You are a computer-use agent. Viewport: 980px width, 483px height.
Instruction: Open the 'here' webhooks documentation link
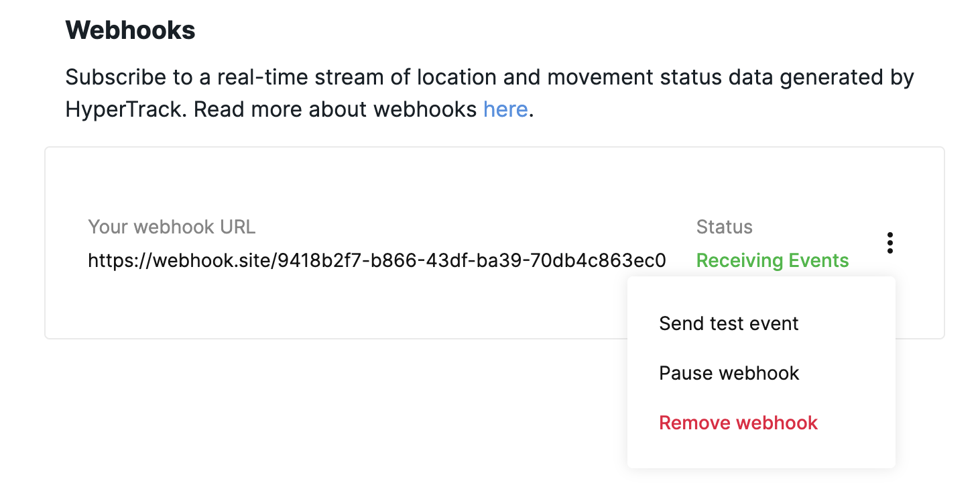[505, 109]
